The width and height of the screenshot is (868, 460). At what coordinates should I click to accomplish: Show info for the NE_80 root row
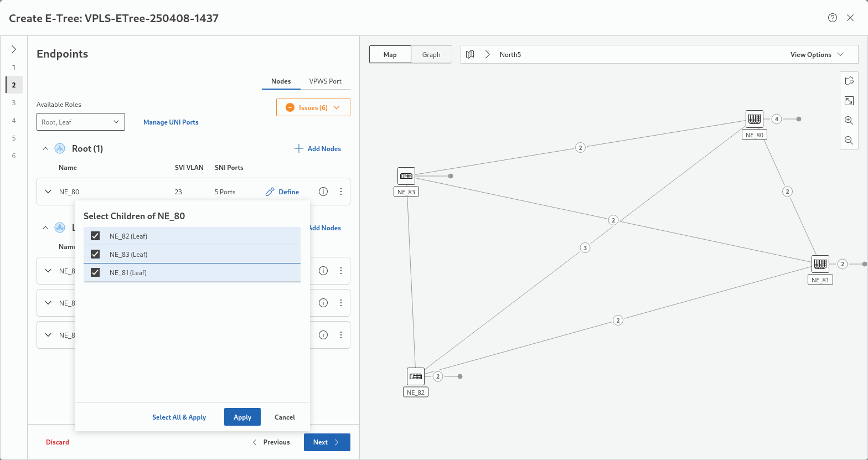tap(324, 192)
